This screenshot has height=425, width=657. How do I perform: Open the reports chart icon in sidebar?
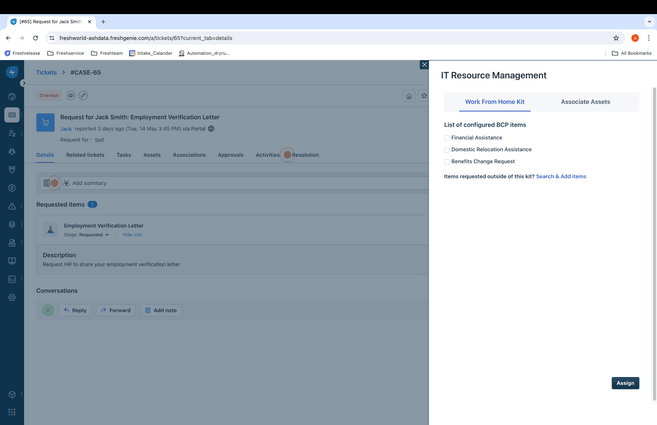(12, 279)
